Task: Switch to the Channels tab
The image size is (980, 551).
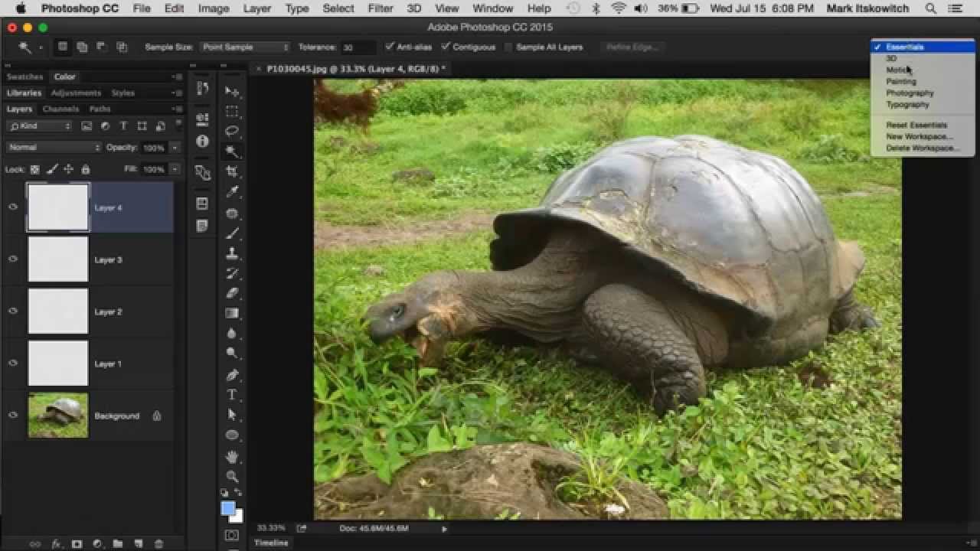Action: (60, 109)
